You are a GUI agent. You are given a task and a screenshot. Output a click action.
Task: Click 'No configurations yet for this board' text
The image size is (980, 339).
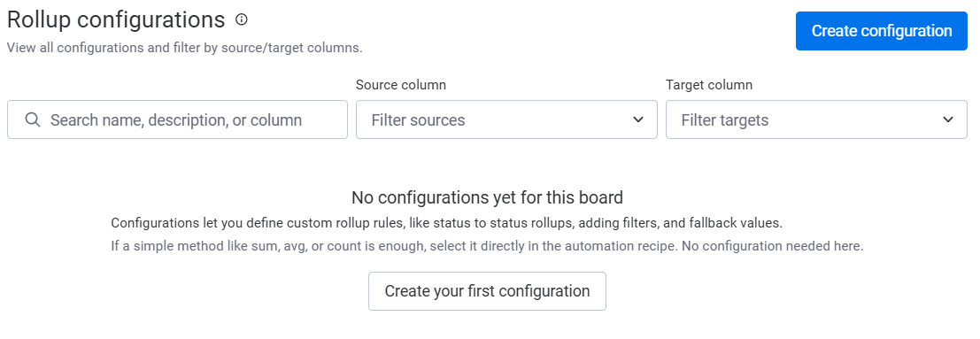click(487, 197)
